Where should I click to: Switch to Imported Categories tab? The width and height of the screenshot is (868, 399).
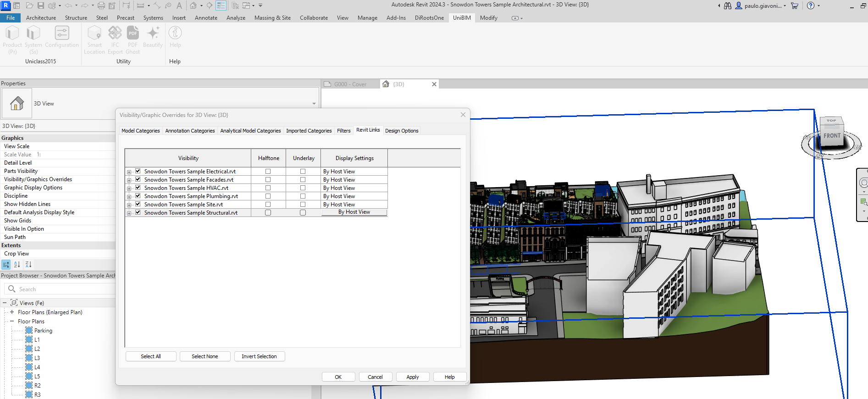[309, 131]
